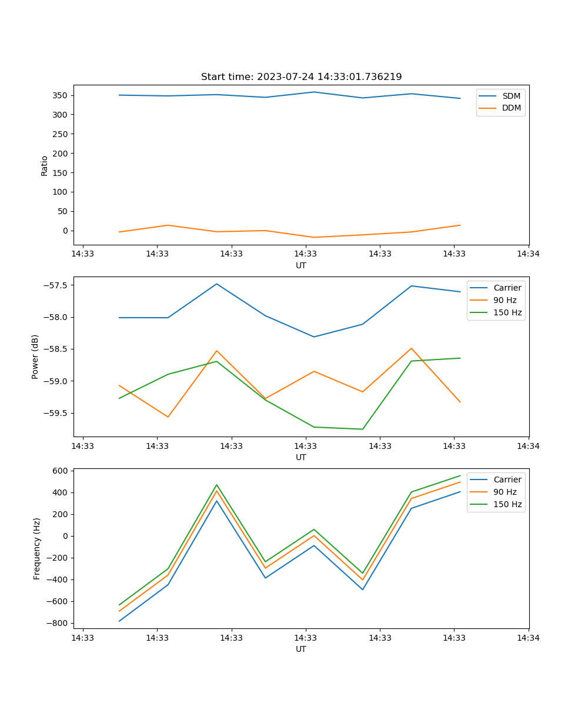Click Carrier label in Power plot legend

click(507, 288)
